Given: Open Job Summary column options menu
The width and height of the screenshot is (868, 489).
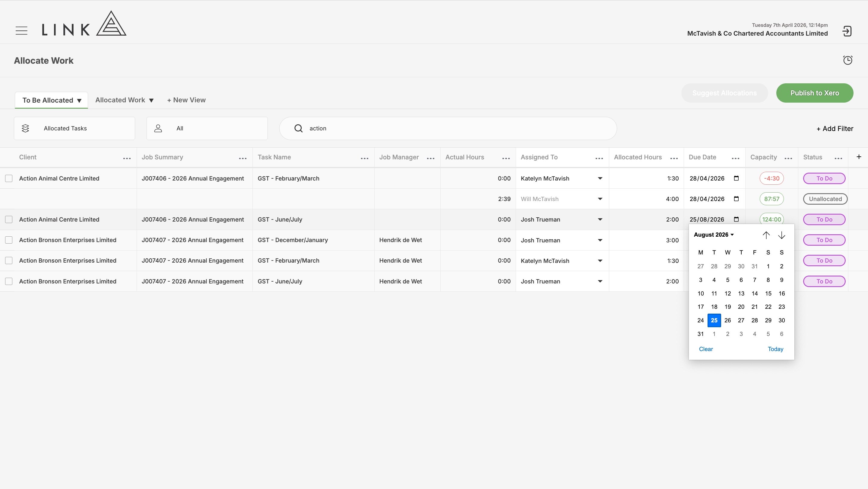Looking at the screenshot, I should [242, 158].
